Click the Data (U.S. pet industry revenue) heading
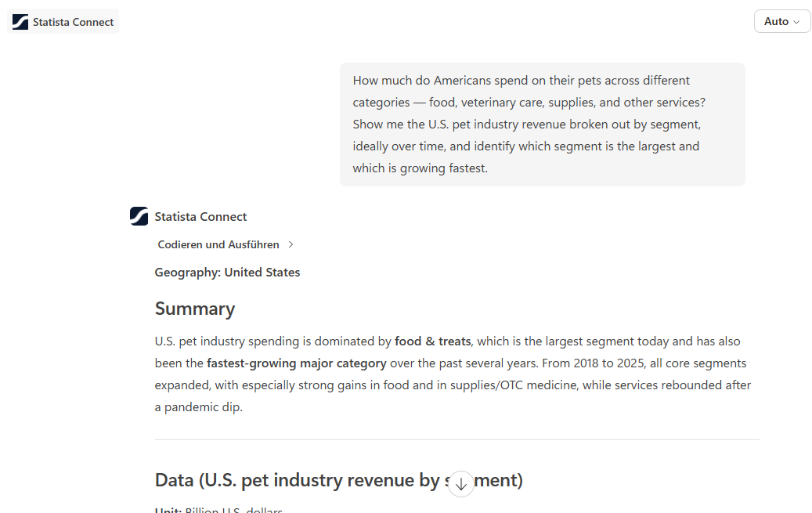This screenshot has height=513, width=812. click(339, 480)
